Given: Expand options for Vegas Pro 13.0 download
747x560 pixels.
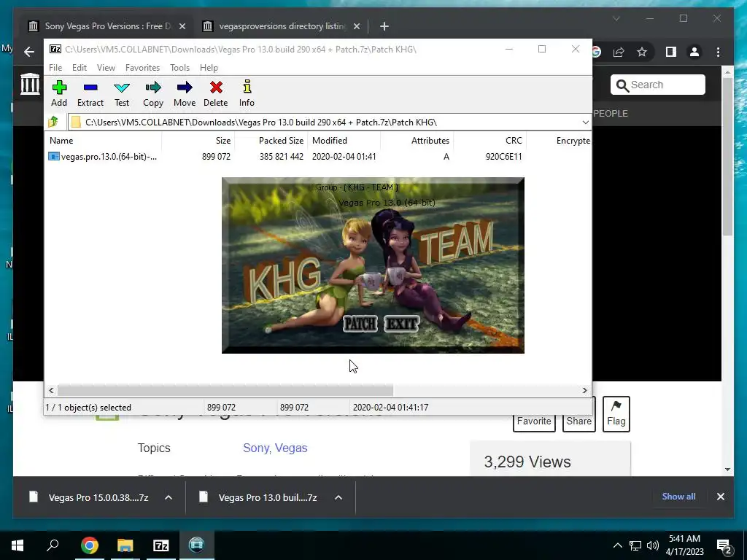Looking at the screenshot, I should 338,497.
